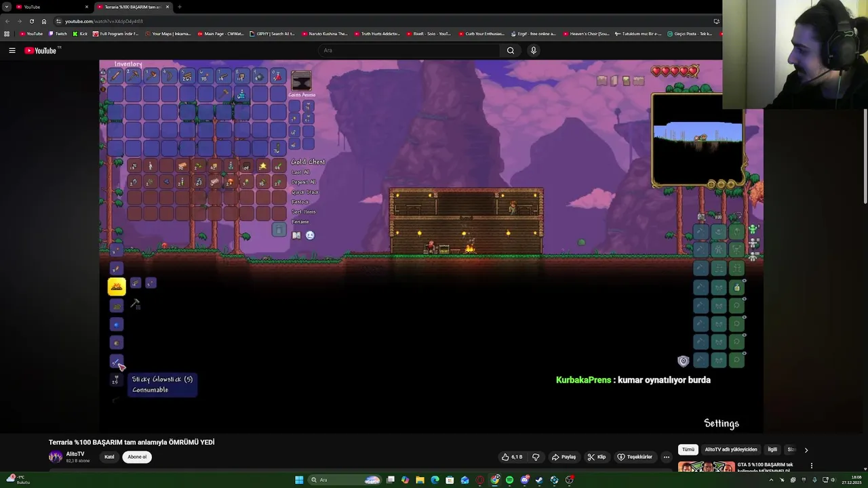868x488 pixels.
Task: Select the sword in hotbar slot 1
Action: click(x=116, y=76)
